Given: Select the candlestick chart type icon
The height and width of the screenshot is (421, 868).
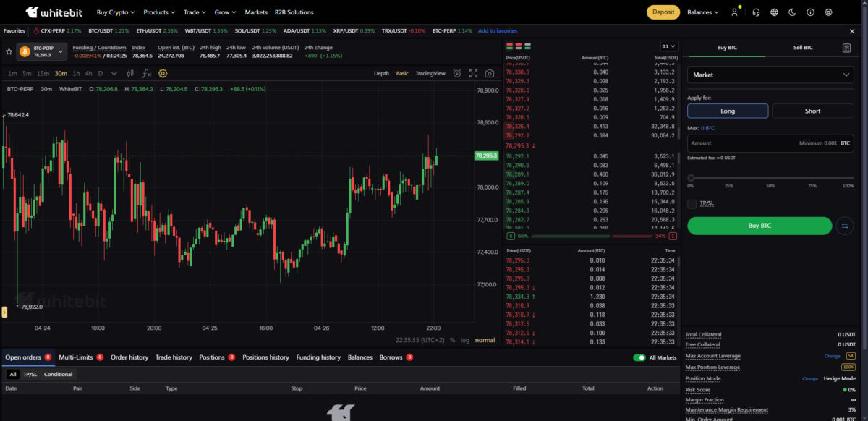Looking at the screenshot, I should (130, 73).
